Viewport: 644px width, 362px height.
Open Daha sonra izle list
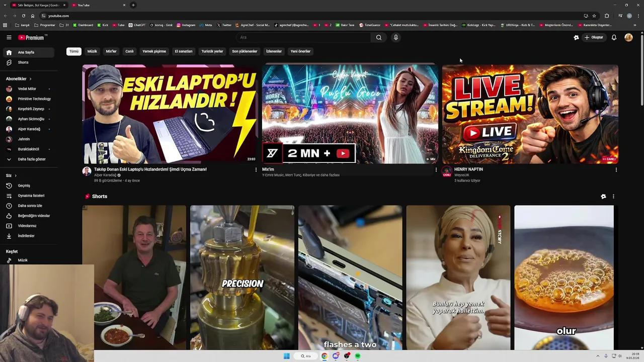click(x=28, y=206)
